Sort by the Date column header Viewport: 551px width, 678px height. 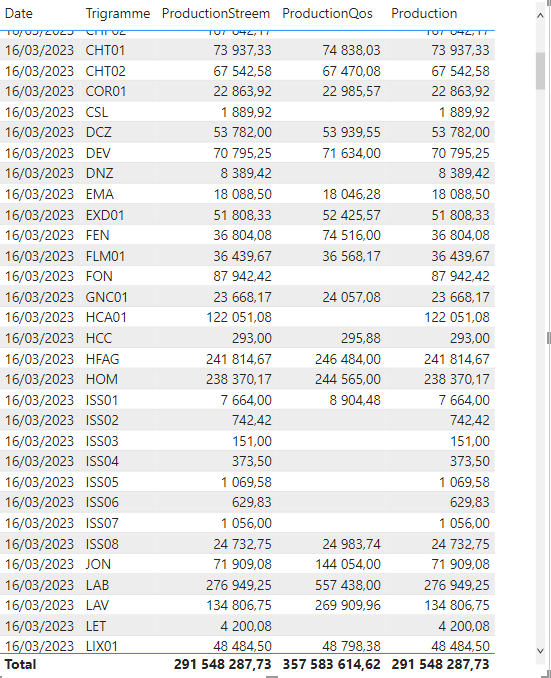(19, 13)
